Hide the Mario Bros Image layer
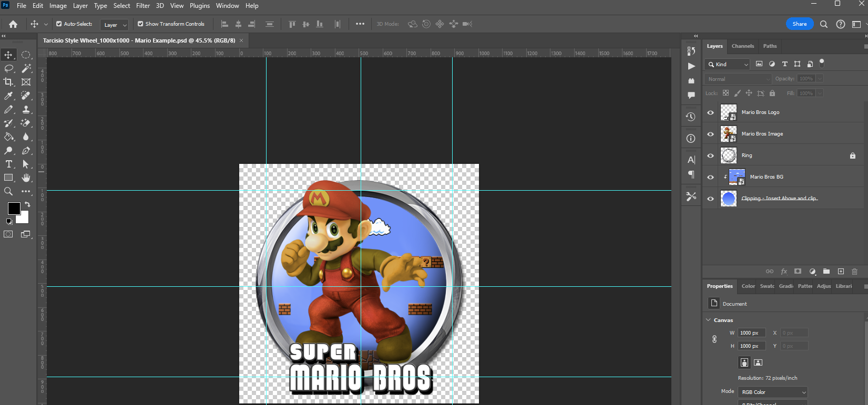This screenshot has height=405, width=868. point(710,134)
